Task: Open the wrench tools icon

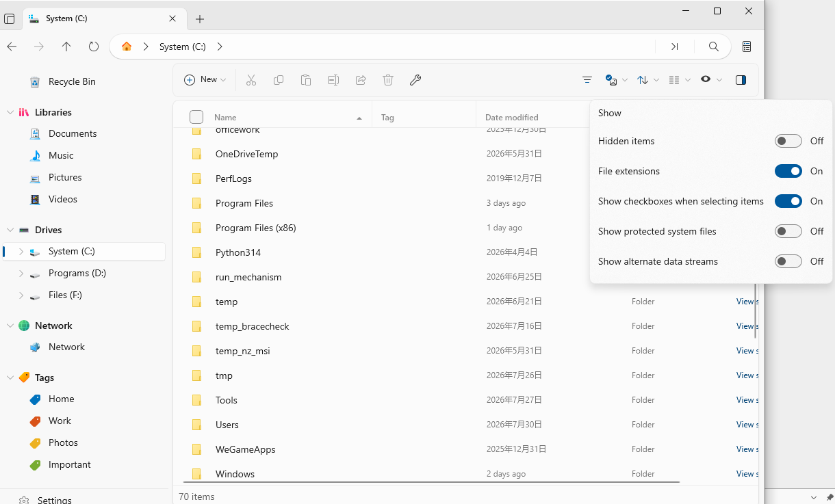Action: click(415, 80)
